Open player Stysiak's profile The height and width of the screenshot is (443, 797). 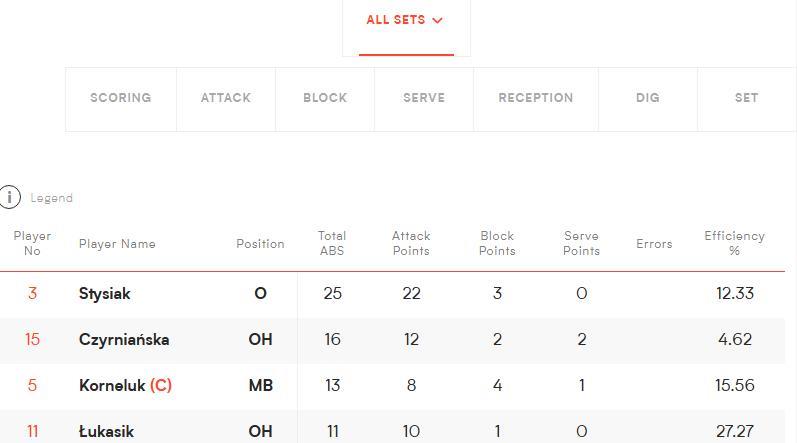(105, 294)
